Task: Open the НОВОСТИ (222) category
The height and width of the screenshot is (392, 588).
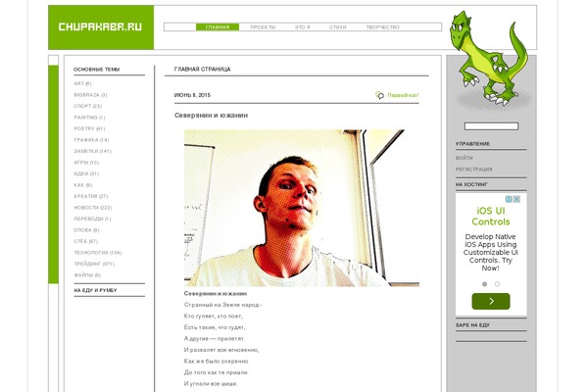Action: (93, 208)
